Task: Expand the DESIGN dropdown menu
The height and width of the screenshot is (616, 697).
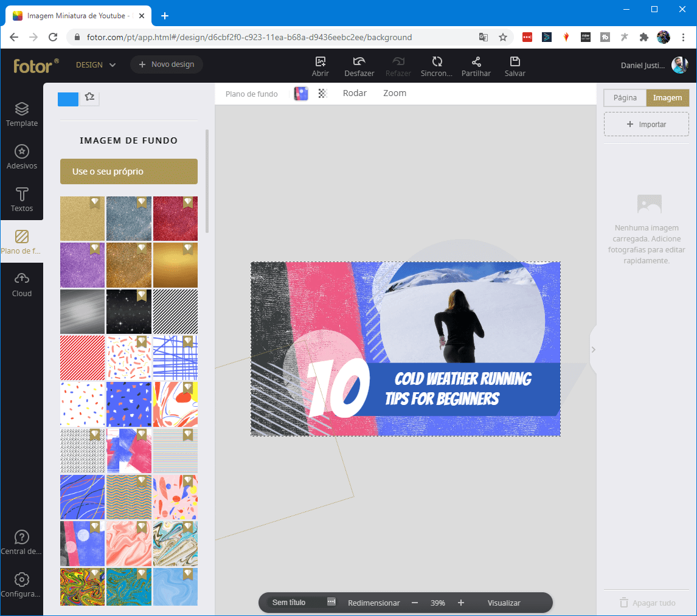Action: pyautogui.click(x=95, y=64)
